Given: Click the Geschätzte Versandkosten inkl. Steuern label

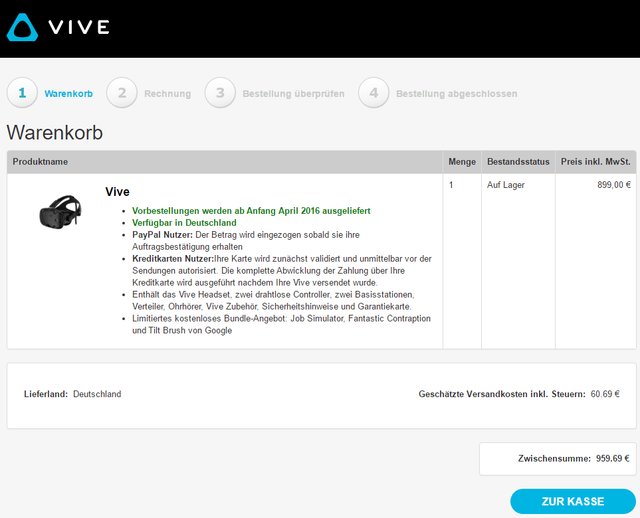Looking at the screenshot, I should [502, 394].
